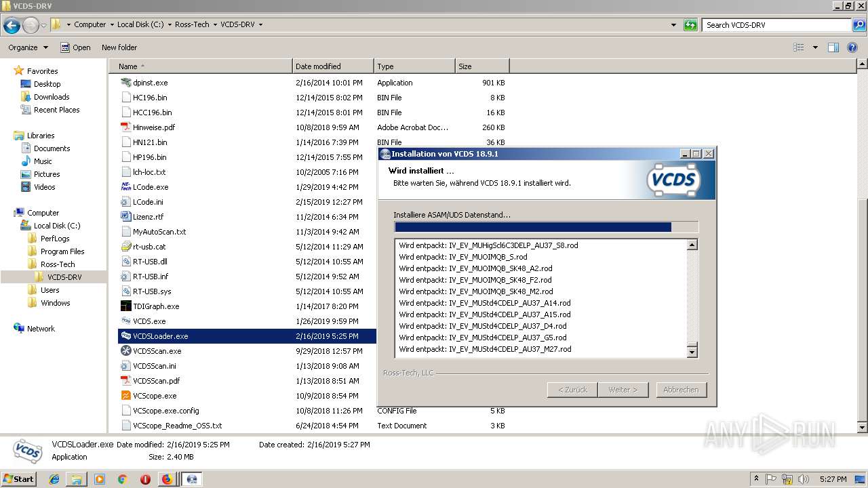
Task: Click the installer log scroll down arrow
Action: (692, 352)
